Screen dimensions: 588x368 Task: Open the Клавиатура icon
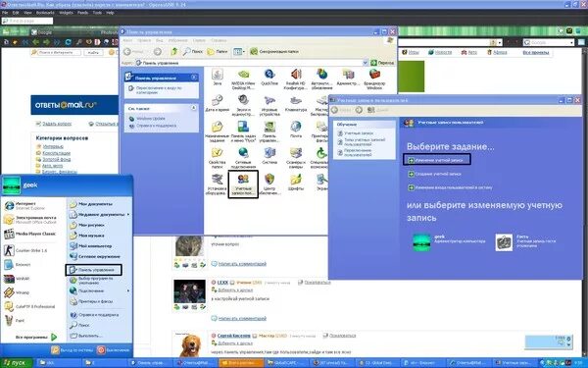pyautogui.click(x=296, y=103)
